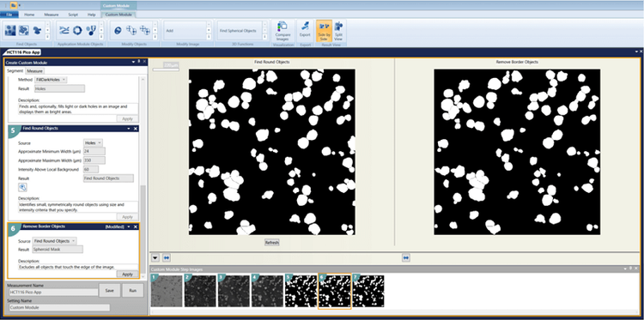The height and width of the screenshot is (320, 644).
Task: Click the third Application Module Objects icon
Action: click(91, 30)
